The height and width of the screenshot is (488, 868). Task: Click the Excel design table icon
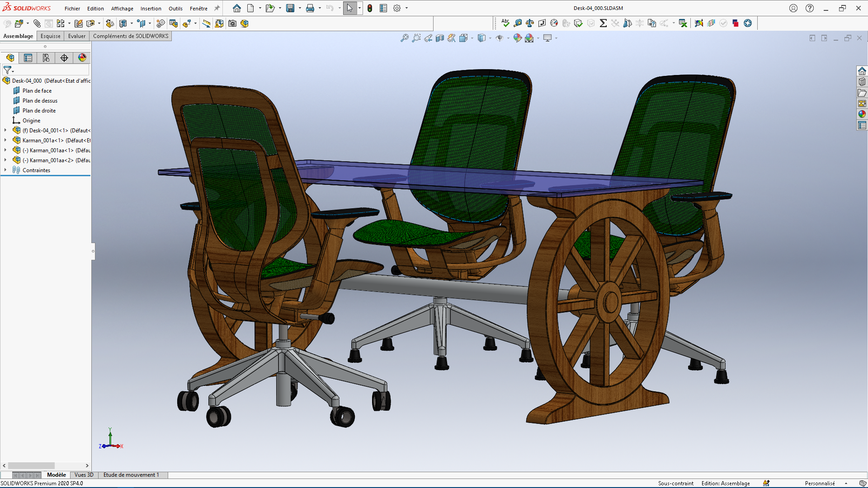tap(683, 23)
